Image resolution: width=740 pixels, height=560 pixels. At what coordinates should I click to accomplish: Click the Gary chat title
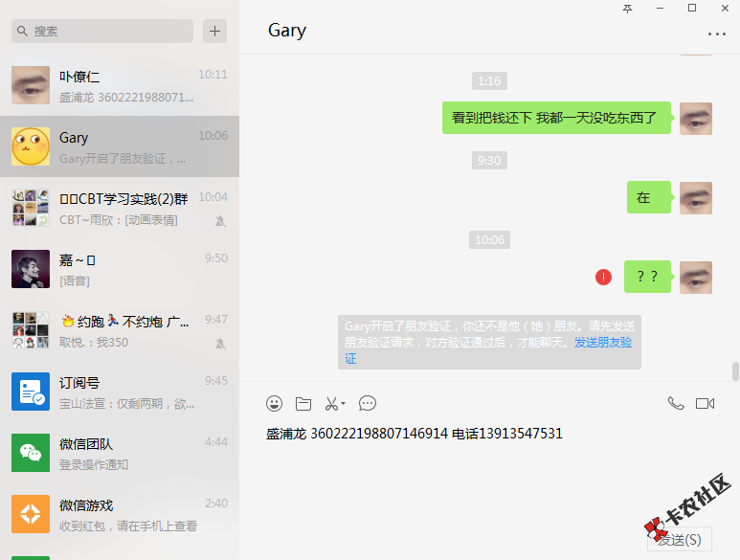pos(287,31)
